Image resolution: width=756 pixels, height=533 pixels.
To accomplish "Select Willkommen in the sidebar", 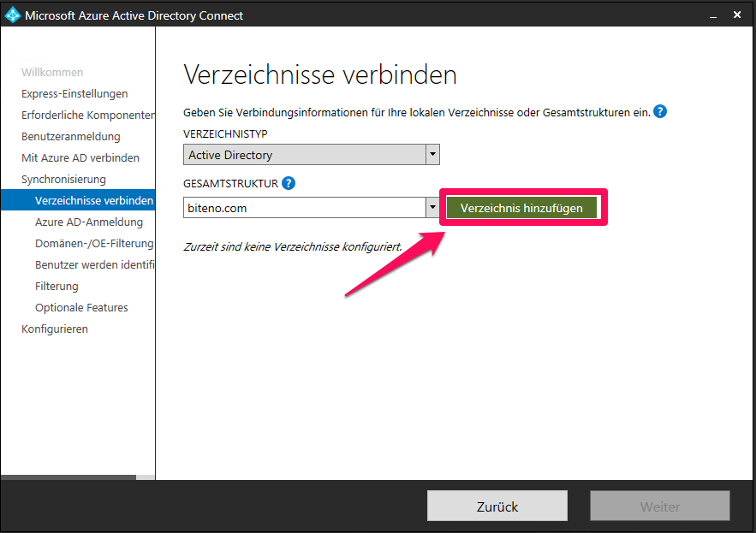I will point(52,72).
